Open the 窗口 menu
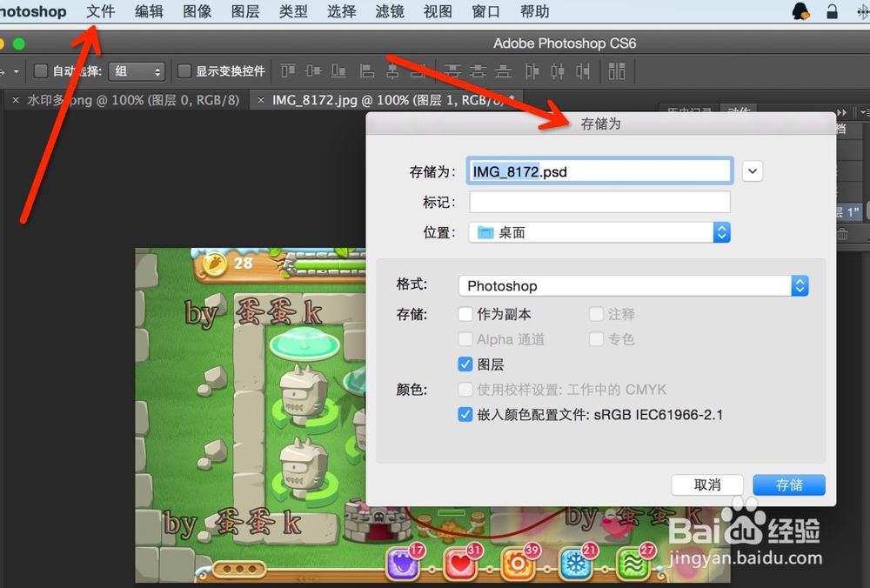Image resolution: width=870 pixels, height=588 pixels. click(486, 11)
